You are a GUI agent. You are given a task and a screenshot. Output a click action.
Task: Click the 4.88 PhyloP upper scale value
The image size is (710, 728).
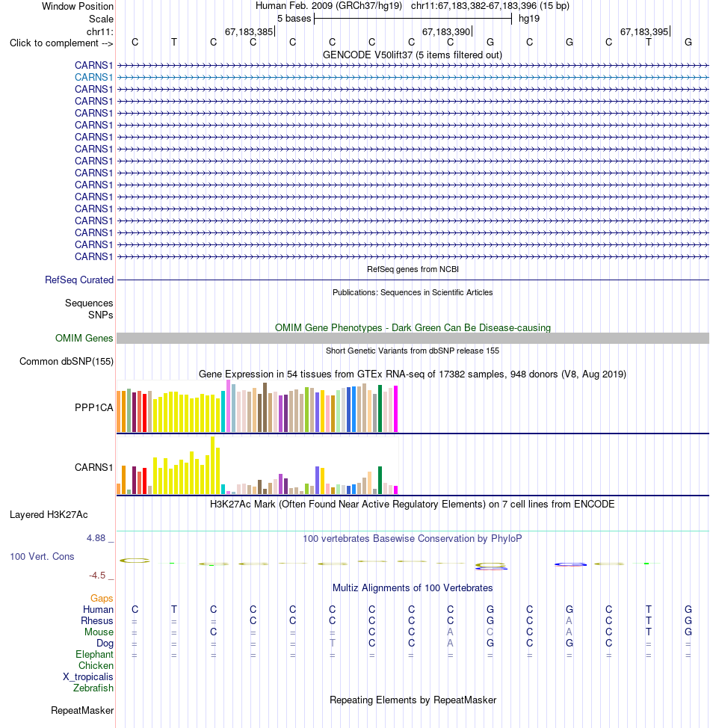click(96, 538)
